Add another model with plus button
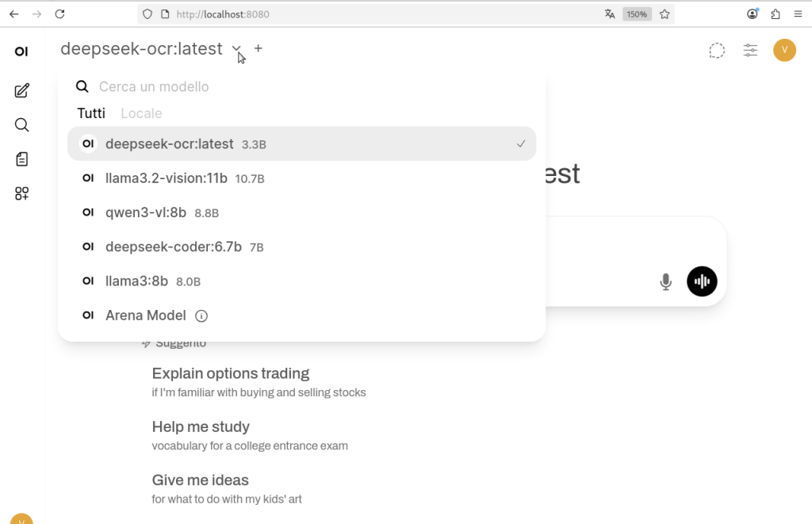This screenshot has height=524, width=812. pyautogui.click(x=259, y=49)
